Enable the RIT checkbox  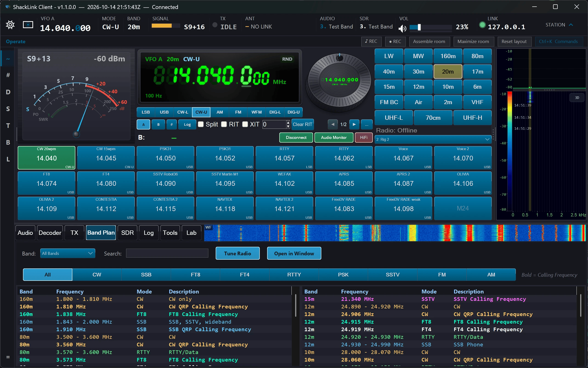(x=224, y=124)
